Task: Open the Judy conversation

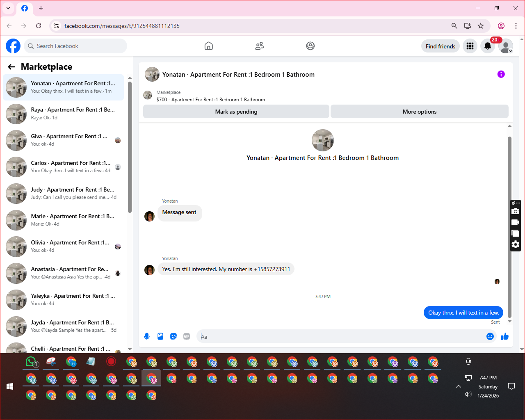Action: tap(64, 194)
